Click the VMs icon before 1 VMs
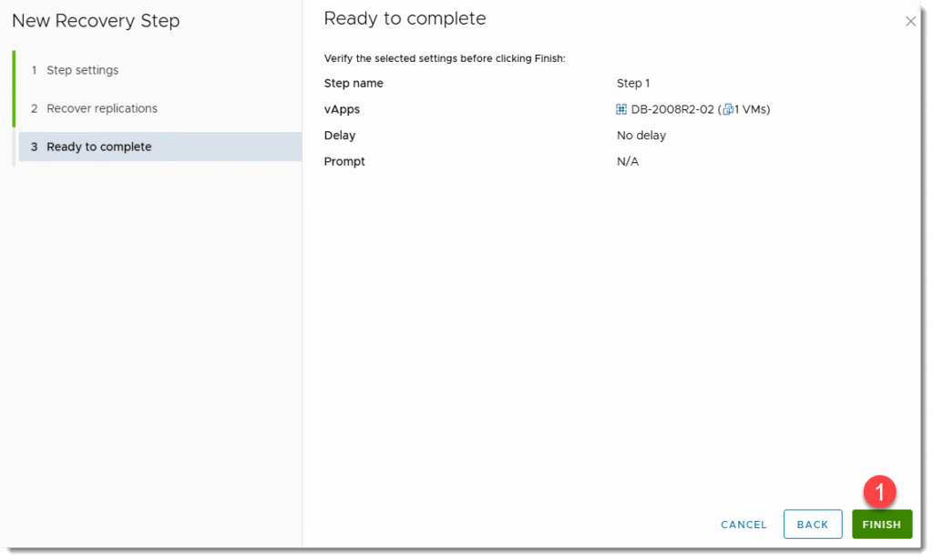The height and width of the screenshot is (560, 933). (x=728, y=109)
